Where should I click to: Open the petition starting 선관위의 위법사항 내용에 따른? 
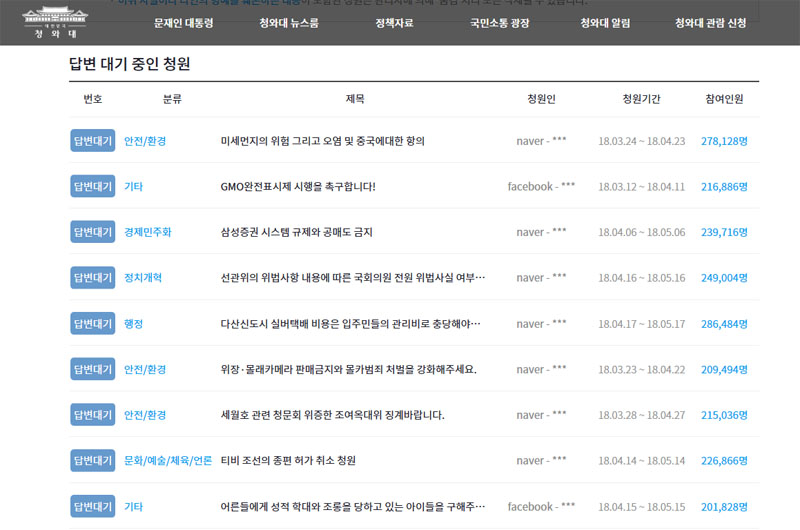(x=353, y=277)
